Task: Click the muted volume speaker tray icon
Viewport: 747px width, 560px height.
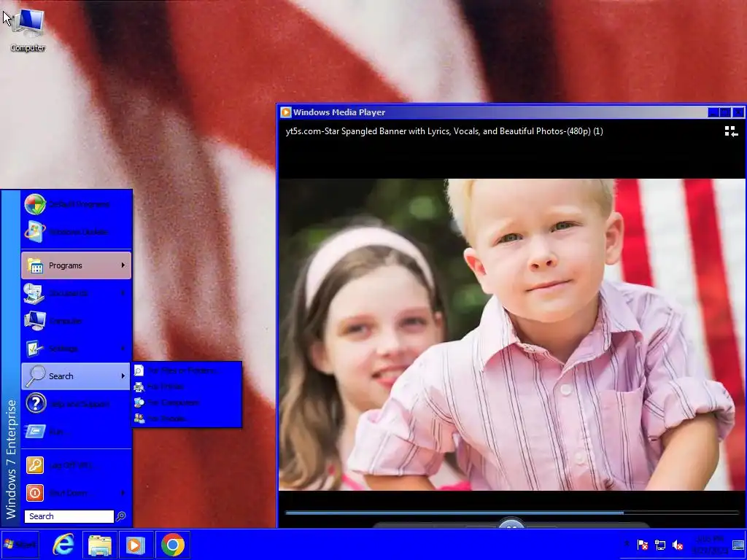Action: [x=678, y=545]
